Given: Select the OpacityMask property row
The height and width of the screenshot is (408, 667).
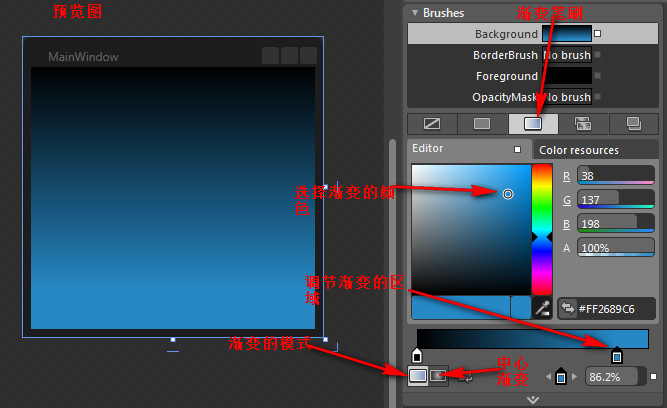Looking at the screenshot, I should (x=533, y=97).
